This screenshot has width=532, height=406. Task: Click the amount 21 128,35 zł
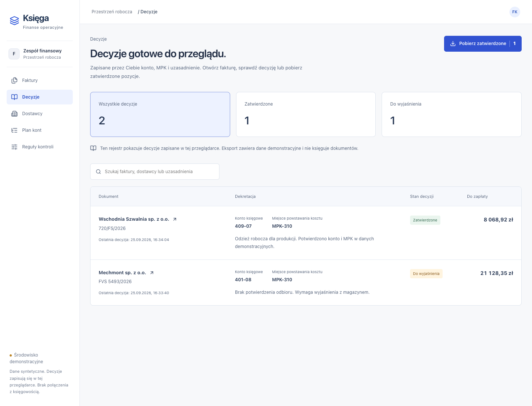(x=497, y=273)
